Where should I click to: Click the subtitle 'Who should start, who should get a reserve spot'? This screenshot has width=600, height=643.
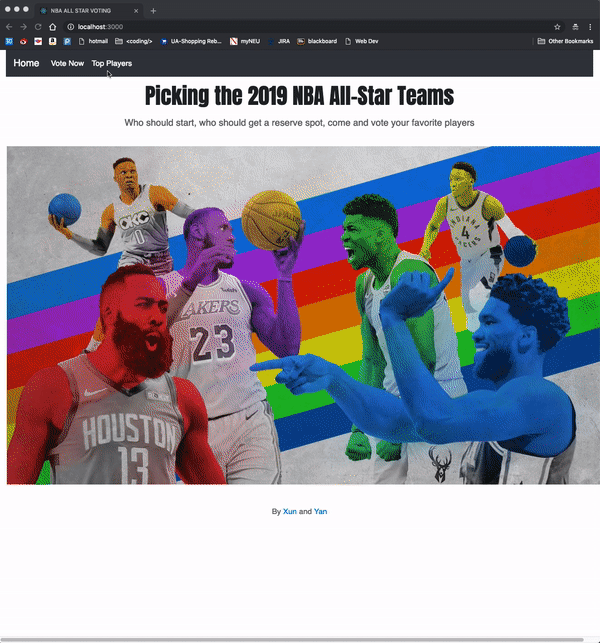point(224,123)
